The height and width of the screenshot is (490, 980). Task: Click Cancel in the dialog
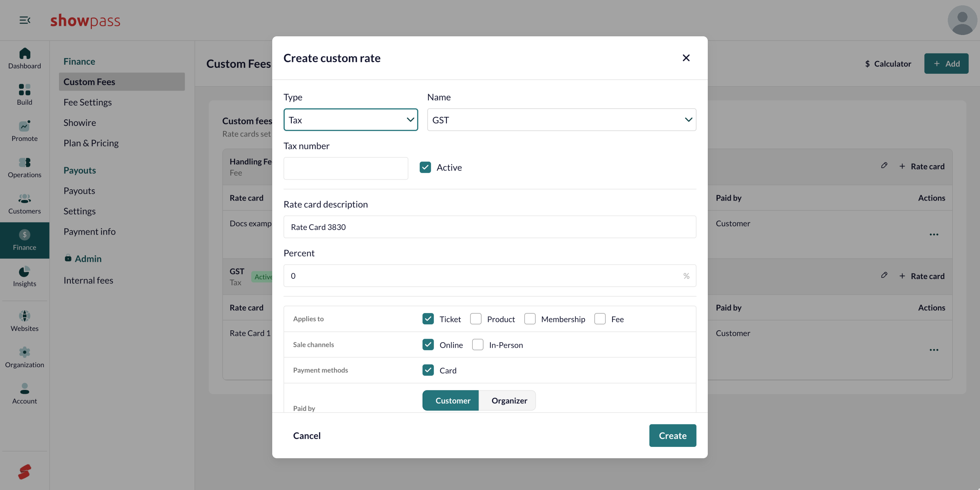[307, 436]
